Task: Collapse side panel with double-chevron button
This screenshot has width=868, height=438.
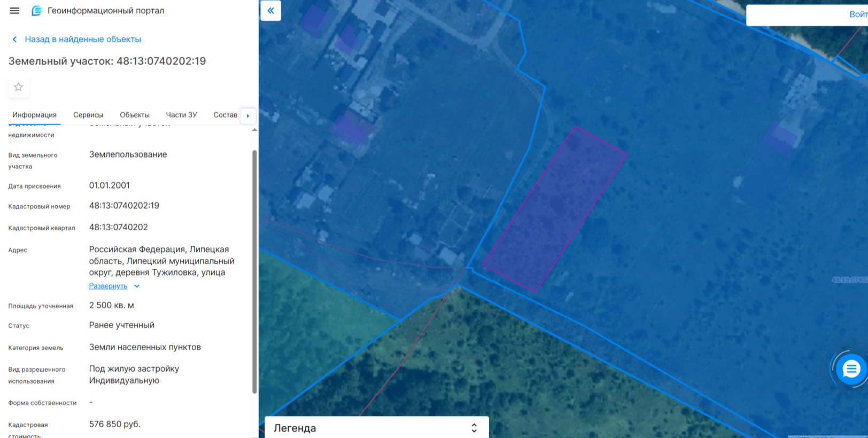Action: point(271,11)
